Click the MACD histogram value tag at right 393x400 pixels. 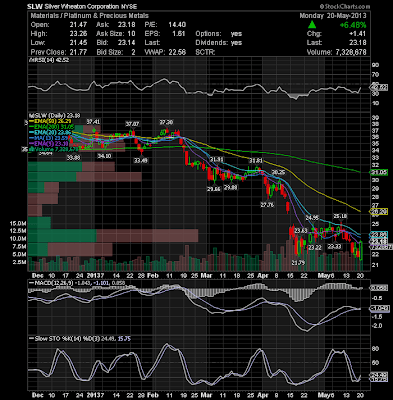(379, 288)
